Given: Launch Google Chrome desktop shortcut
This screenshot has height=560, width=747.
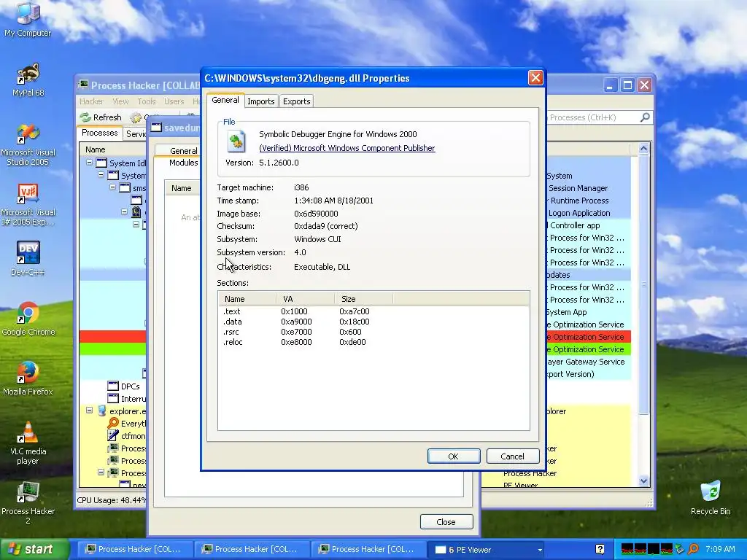Looking at the screenshot, I should (x=28, y=319).
